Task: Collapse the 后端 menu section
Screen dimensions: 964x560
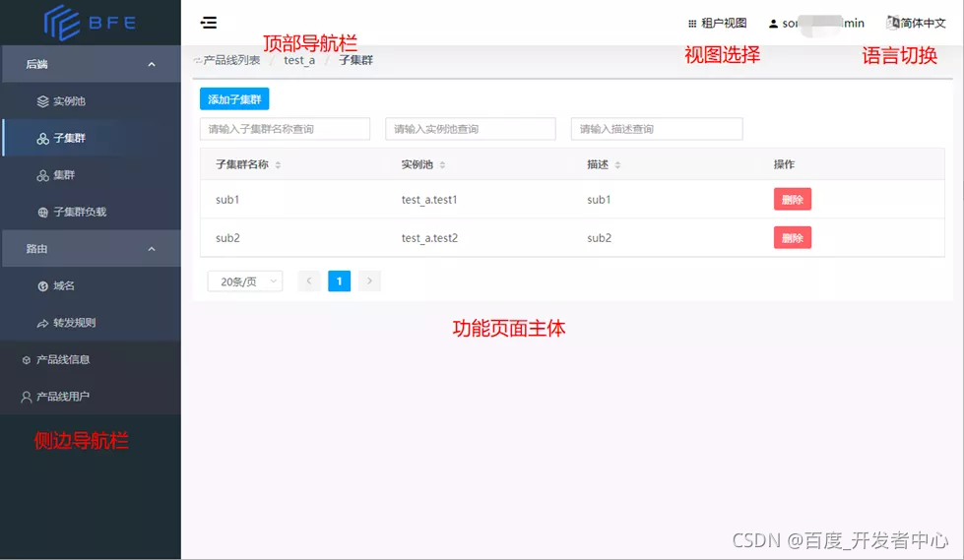Action: pos(91,64)
